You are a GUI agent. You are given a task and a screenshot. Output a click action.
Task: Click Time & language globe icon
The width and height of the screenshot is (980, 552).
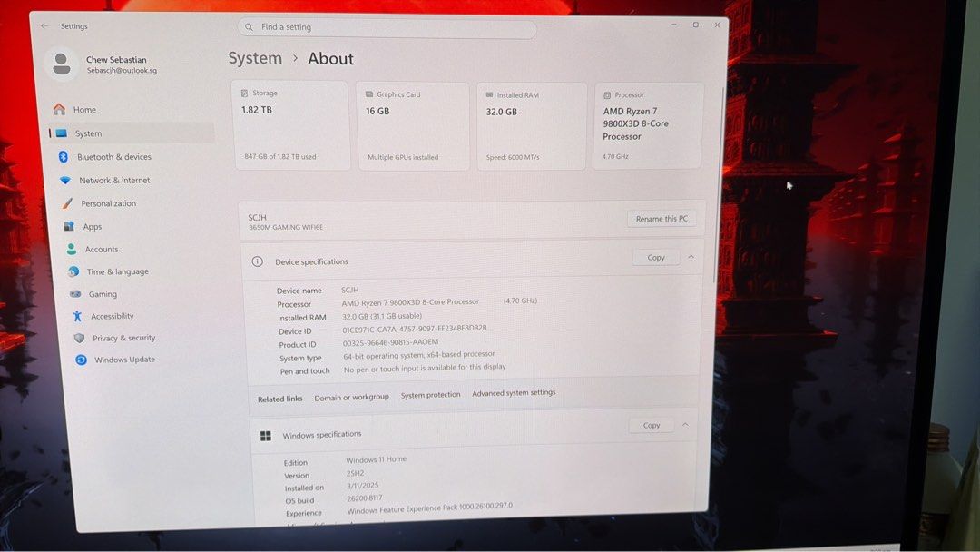click(x=73, y=271)
